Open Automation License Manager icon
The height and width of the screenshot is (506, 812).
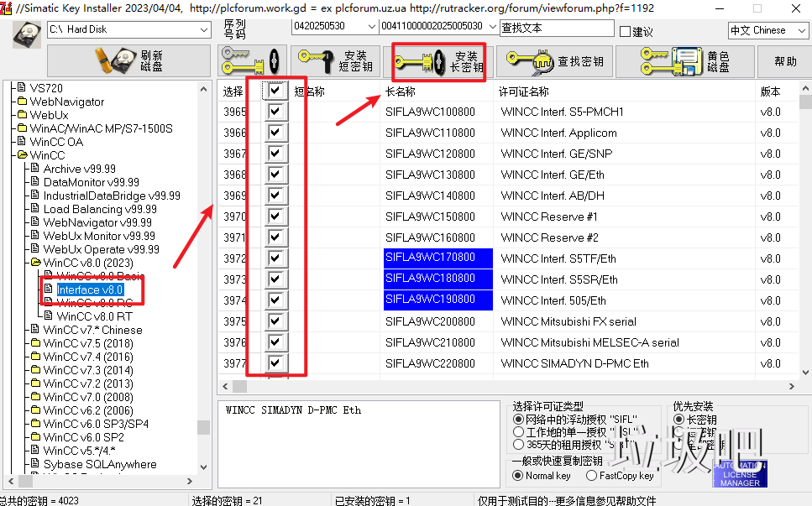click(x=739, y=474)
